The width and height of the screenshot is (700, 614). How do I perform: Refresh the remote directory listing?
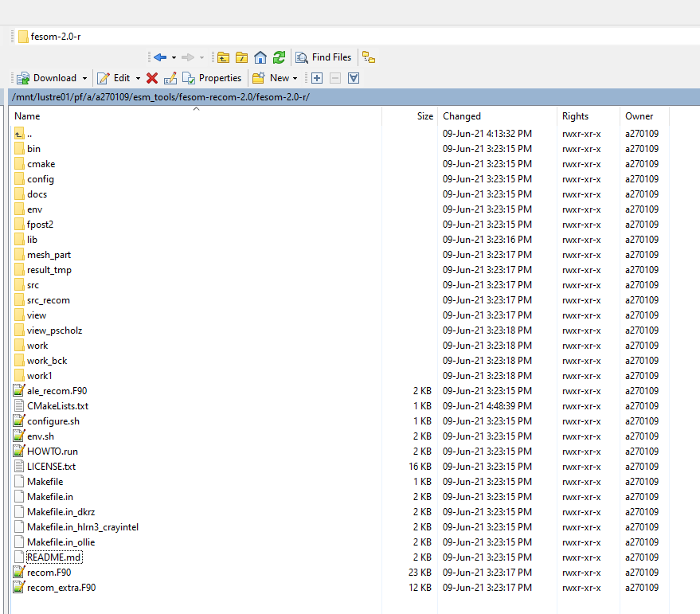pyautogui.click(x=278, y=57)
